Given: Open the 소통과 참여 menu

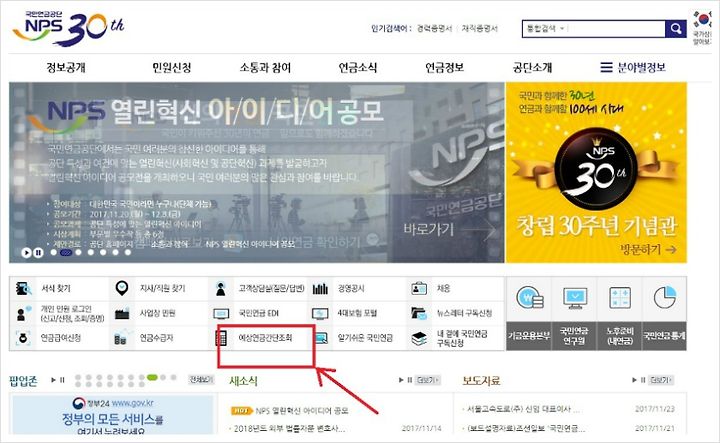Looking at the screenshot, I should [x=265, y=67].
